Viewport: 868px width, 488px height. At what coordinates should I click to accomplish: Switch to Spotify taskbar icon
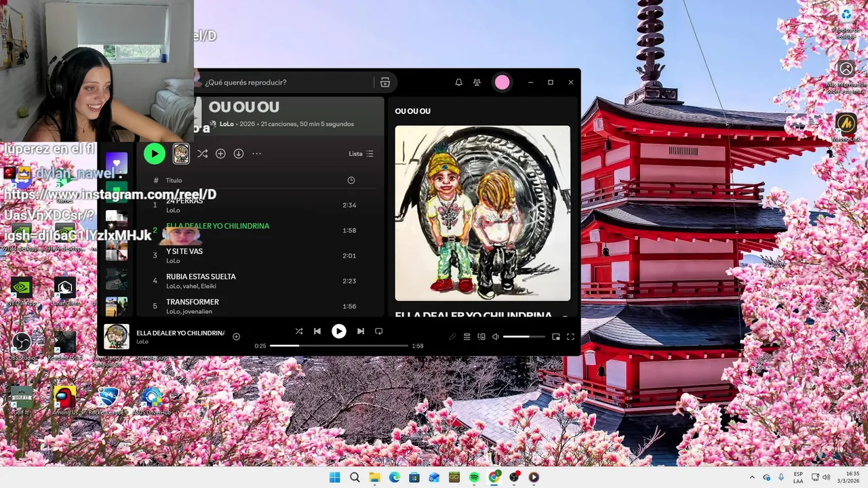pyautogui.click(x=474, y=477)
